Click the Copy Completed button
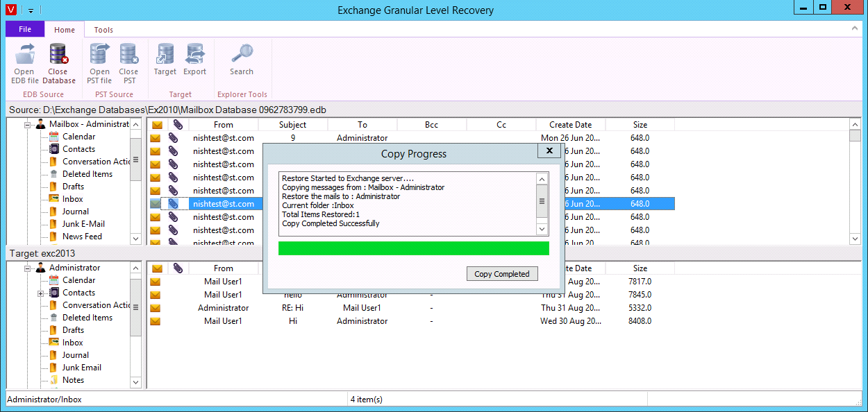868x412 pixels. pyautogui.click(x=502, y=274)
